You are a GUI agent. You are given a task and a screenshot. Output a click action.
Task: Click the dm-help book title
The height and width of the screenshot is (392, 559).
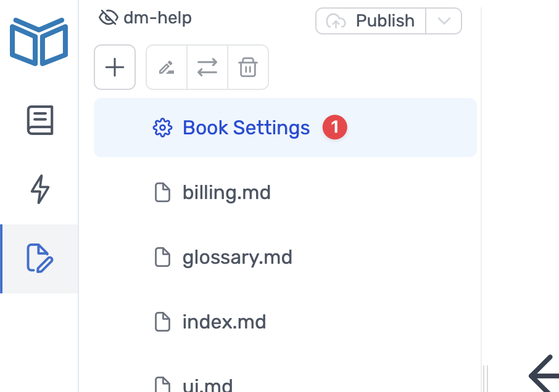coord(157,18)
